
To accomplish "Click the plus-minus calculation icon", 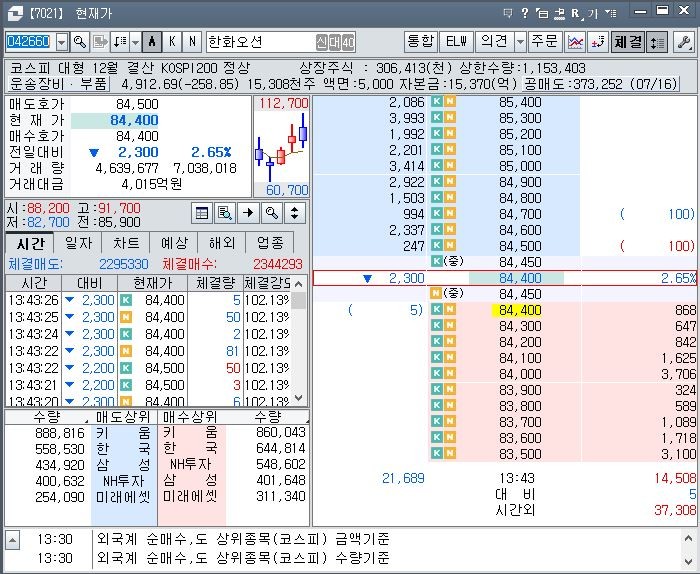I will click(598, 42).
